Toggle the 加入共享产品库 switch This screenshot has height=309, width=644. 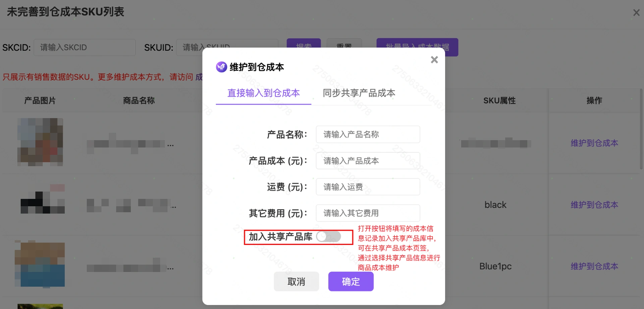click(329, 237)
